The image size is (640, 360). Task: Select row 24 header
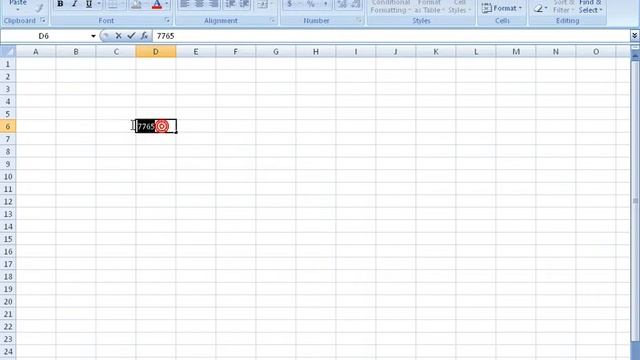coord(8,352)
